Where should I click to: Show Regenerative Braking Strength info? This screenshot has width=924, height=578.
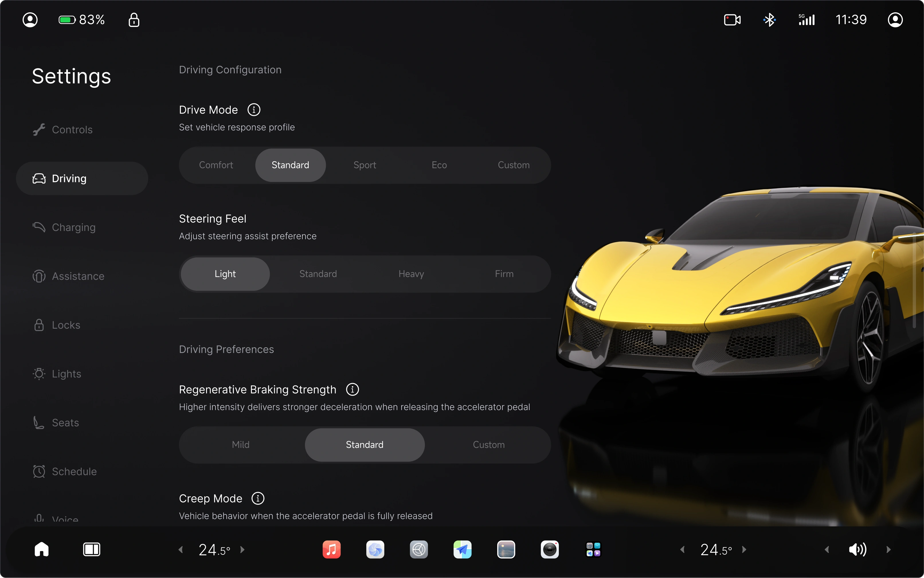point(352,389)
